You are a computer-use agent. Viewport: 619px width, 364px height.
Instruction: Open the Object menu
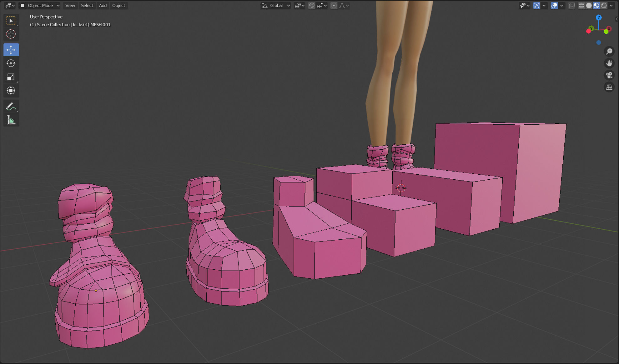click(118, 6)
